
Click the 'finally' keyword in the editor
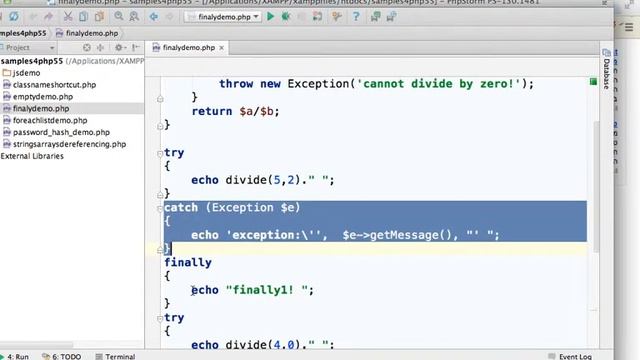point(188,262)
